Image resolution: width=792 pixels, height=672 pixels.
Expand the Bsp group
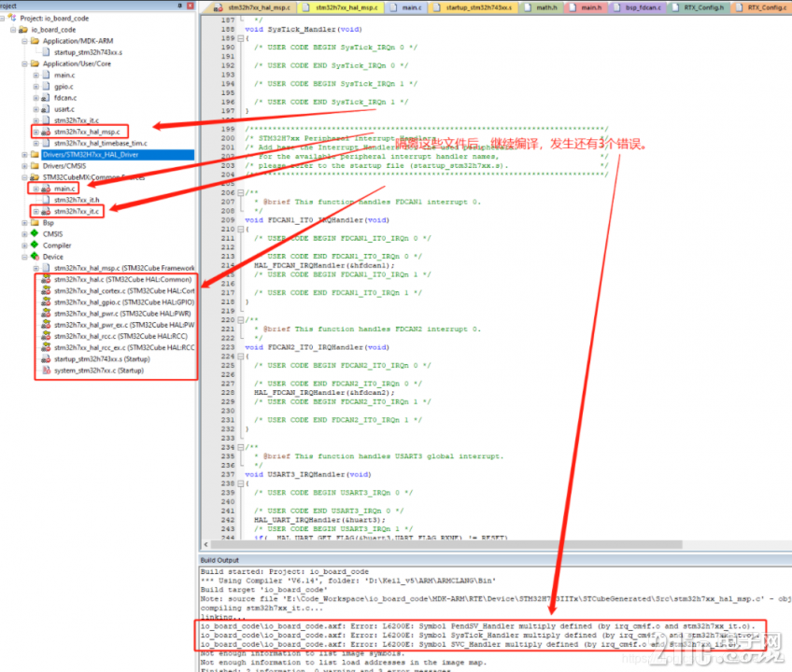(24, 223)
